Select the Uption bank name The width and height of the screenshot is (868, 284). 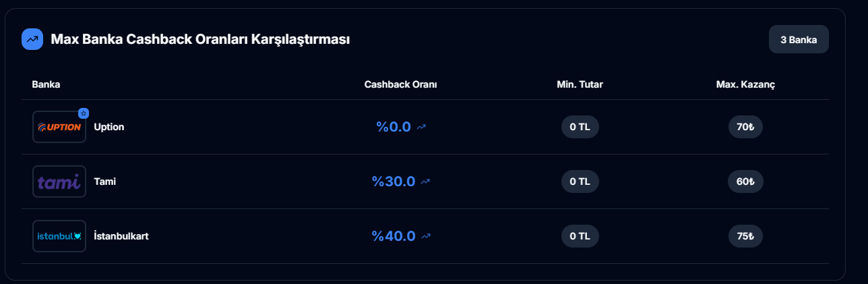109,127
